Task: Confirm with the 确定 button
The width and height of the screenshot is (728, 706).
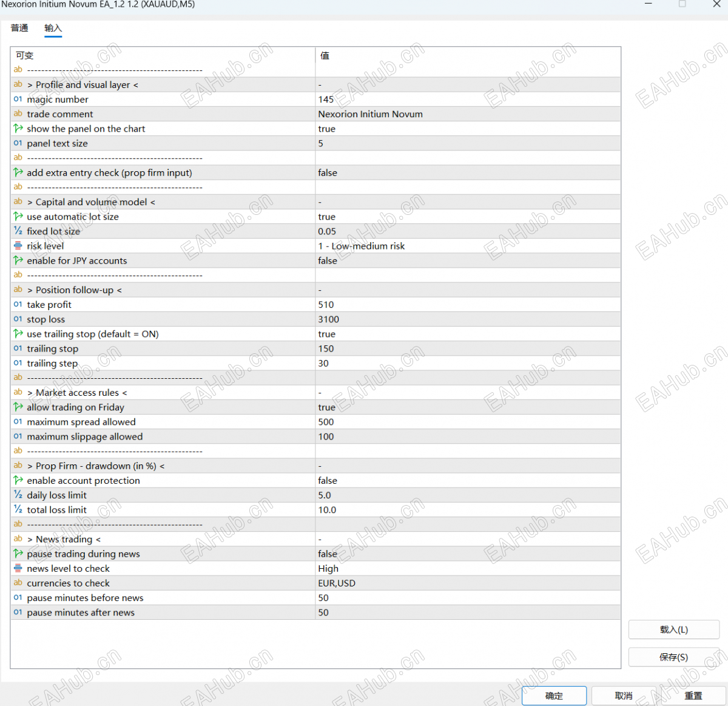Action: pos(554,696)
